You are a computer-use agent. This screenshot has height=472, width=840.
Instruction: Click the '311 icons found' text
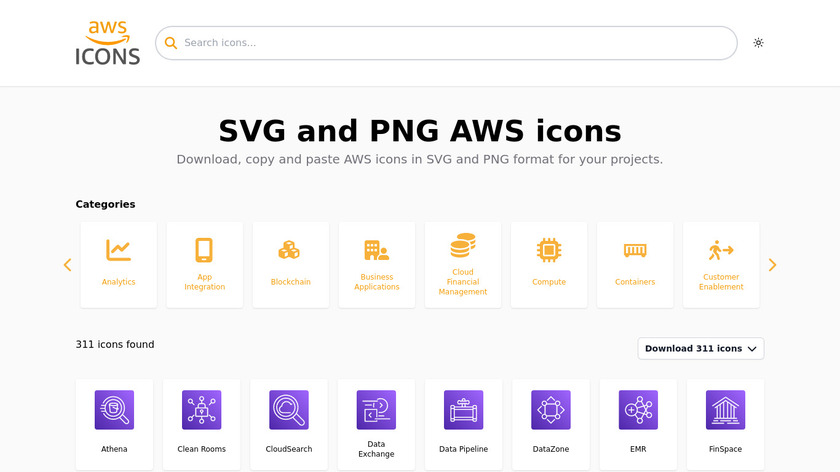(x=115, y=344)
